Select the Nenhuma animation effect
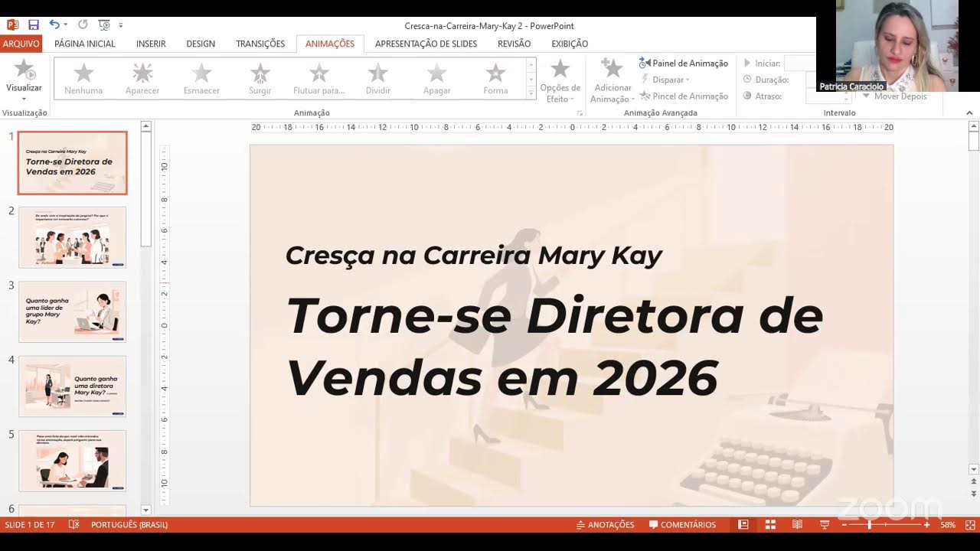Viewport: 980px width, 551px height. coord(83,79)
